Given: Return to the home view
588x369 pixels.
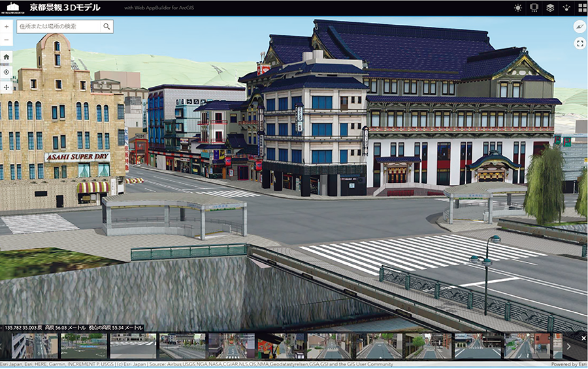Looking at the screenshot, I should tap(7, 57).
